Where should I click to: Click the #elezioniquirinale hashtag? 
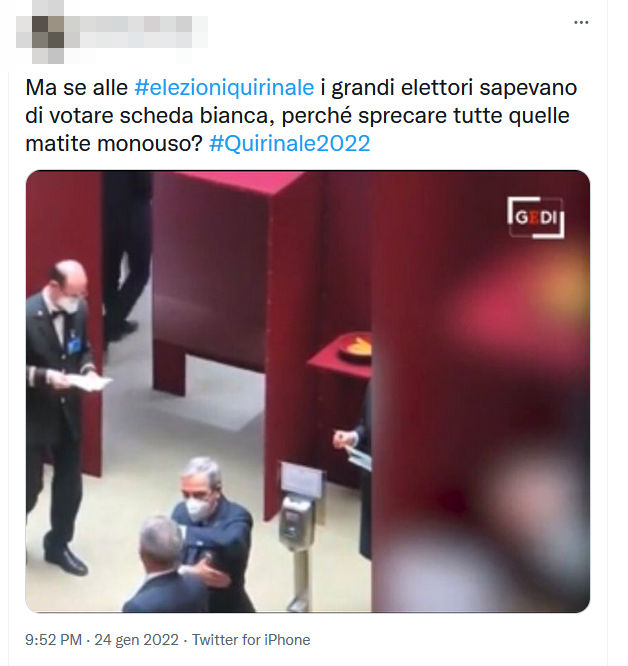[224, 88]
